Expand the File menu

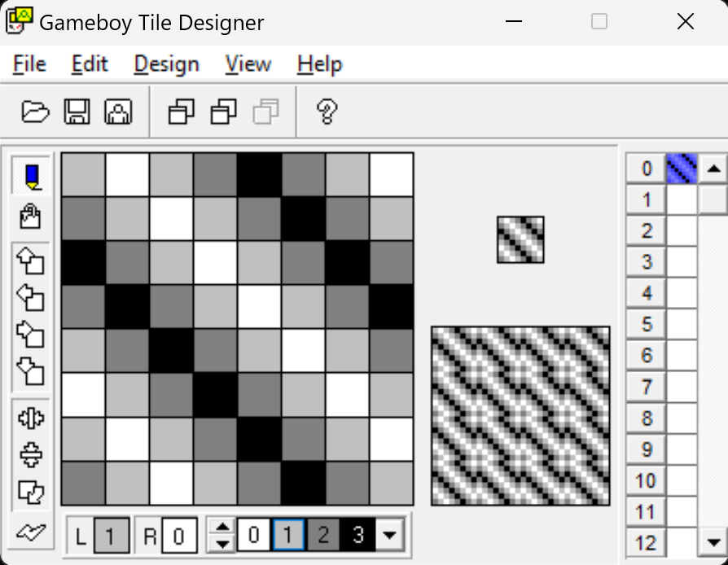click(29, 64)
